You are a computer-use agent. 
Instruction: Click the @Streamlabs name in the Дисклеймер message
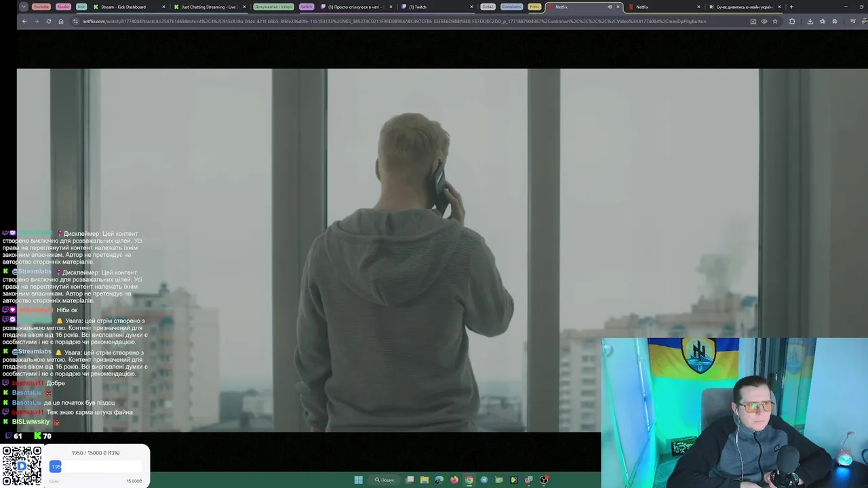[x=32, y=272]
